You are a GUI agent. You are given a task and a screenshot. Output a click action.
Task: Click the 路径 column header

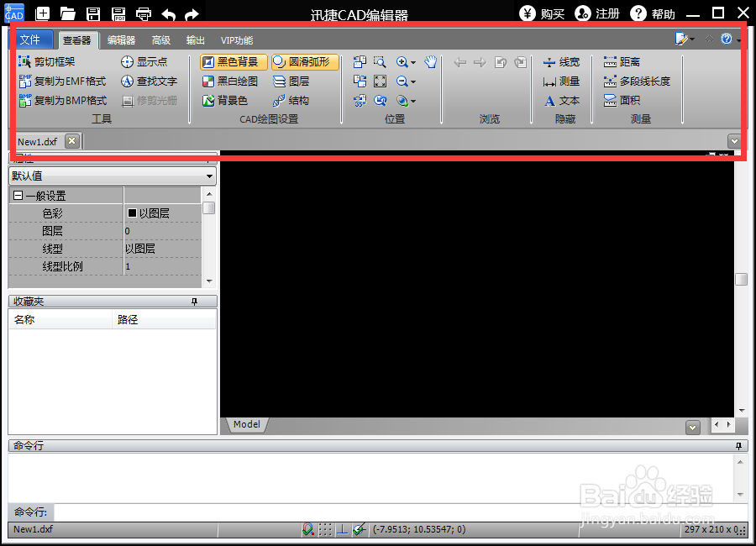[x=164, y=319]
